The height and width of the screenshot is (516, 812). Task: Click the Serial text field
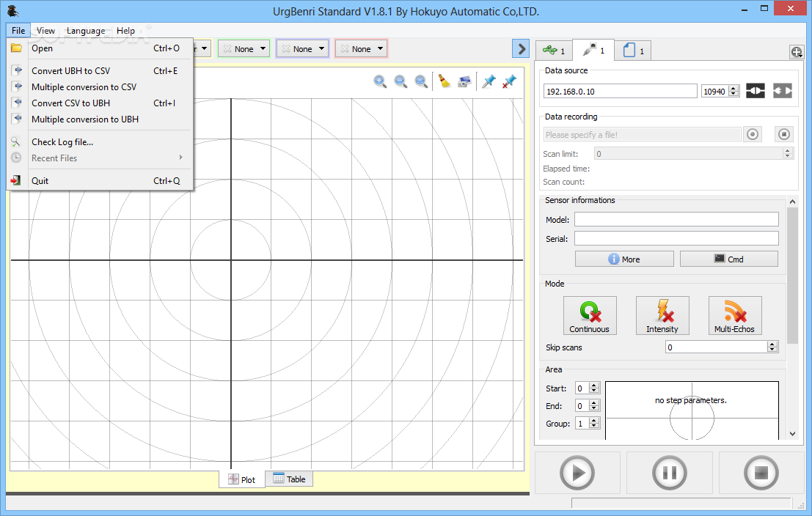point(676,239)
